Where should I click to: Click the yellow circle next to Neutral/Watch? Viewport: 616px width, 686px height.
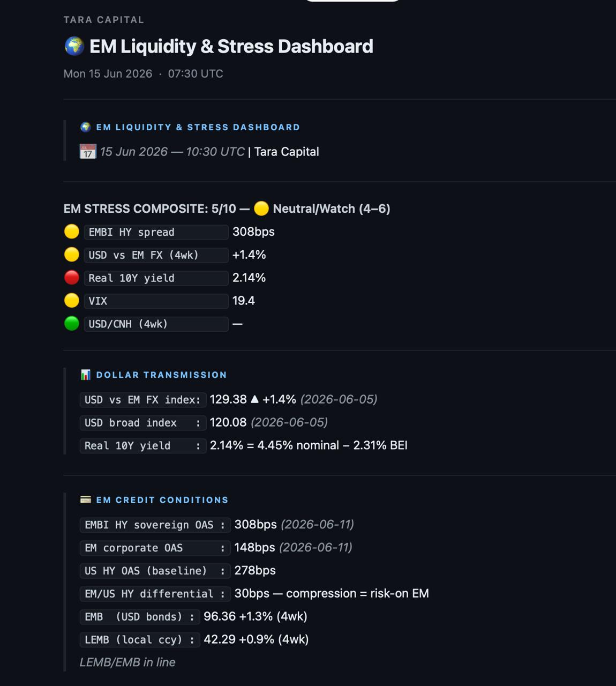point(261,208)
